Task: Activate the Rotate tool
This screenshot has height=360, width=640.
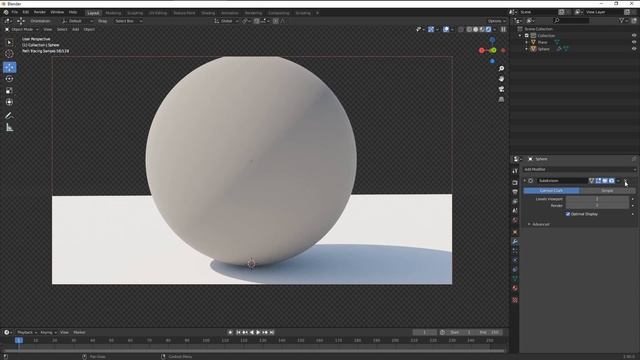Action: [9, 79]
